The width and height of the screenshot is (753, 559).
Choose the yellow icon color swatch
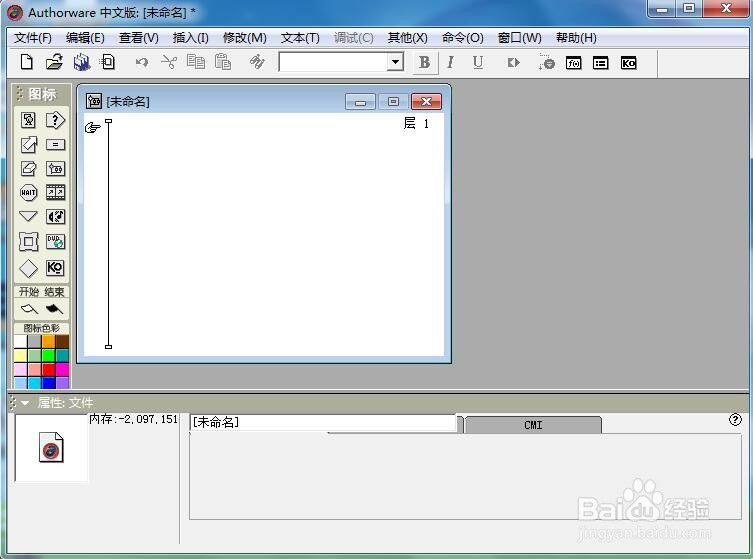(21, 355)
